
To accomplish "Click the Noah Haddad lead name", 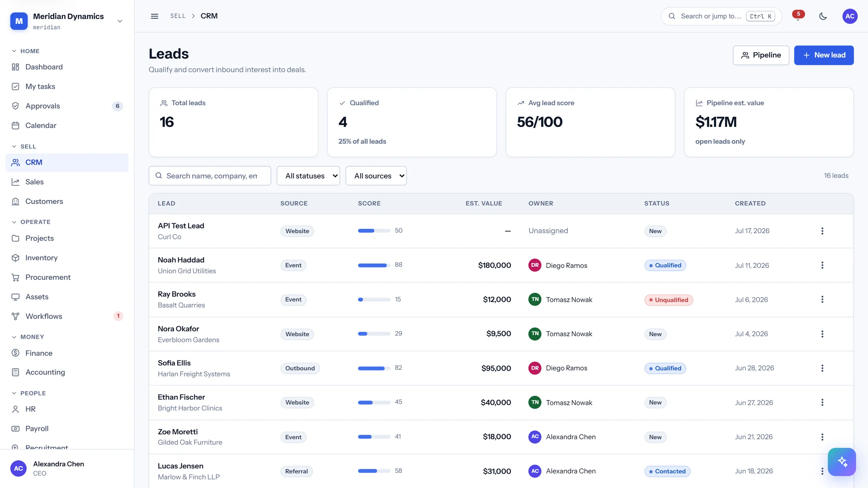I will [x=181, y=260].
